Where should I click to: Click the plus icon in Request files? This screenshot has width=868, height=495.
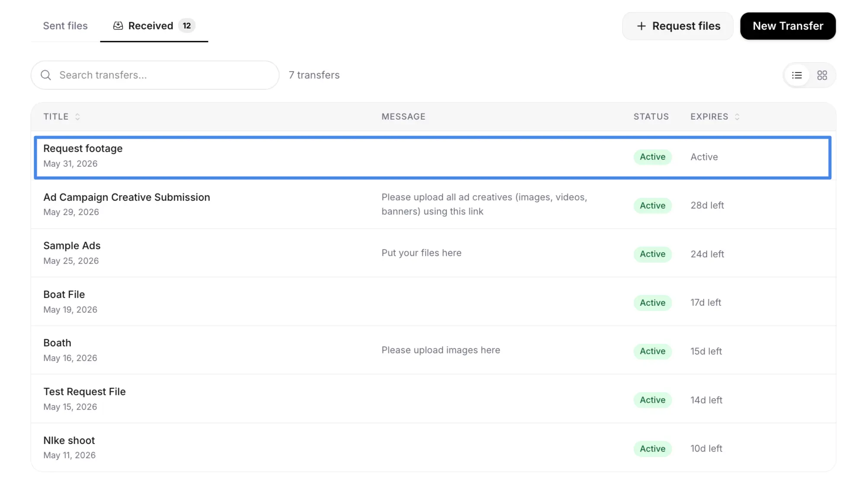coord(641,26)
